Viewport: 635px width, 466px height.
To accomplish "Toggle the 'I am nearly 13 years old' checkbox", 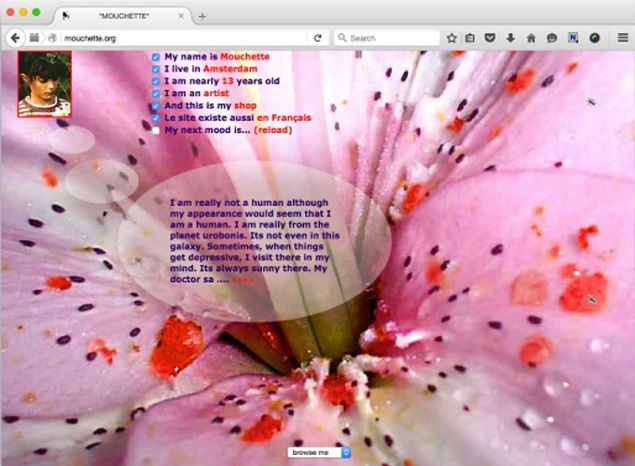I will [x=156, y=81].
